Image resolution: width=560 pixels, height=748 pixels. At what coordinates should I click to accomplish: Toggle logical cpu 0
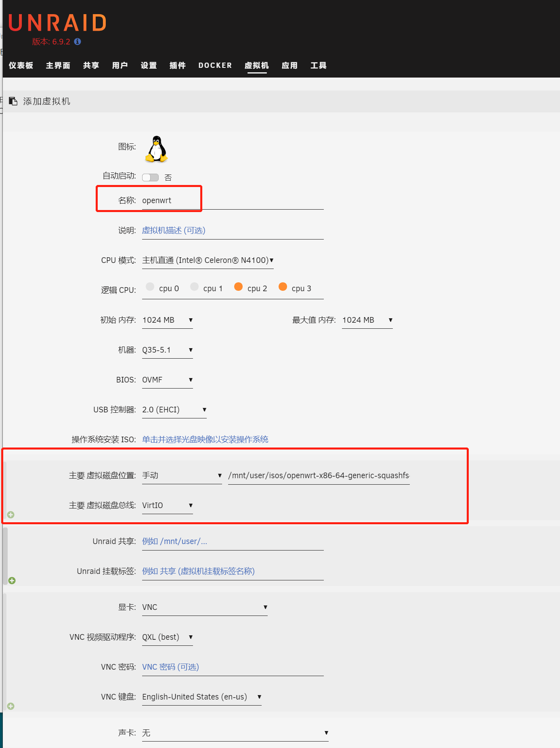[x=150, y=287]
